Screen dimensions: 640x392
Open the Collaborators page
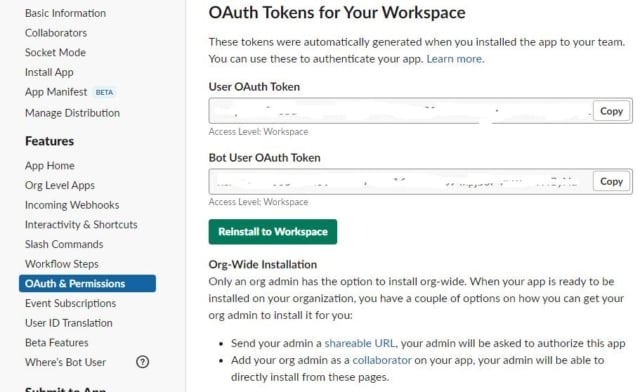coord(56,33)
